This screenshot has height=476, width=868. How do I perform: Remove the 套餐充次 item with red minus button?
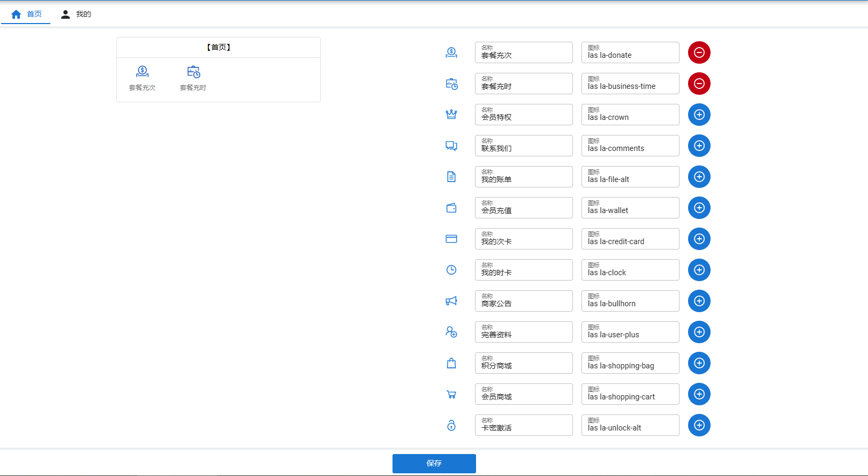tap(699, 52)
